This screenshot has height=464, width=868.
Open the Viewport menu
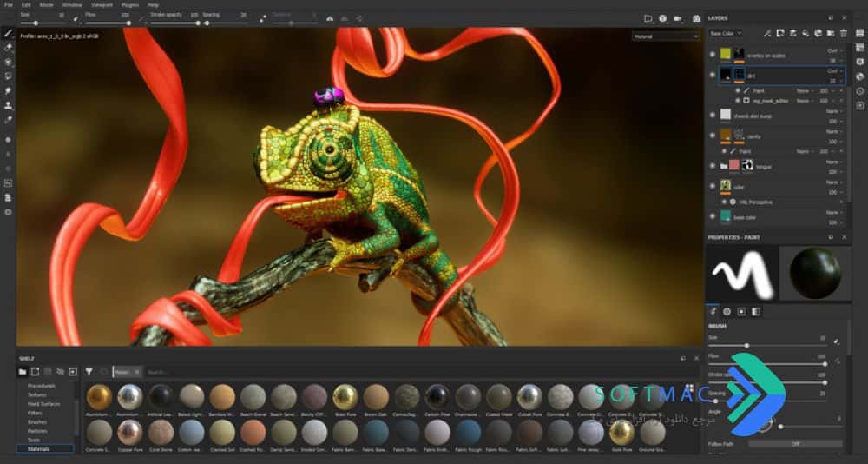[102, 4]
